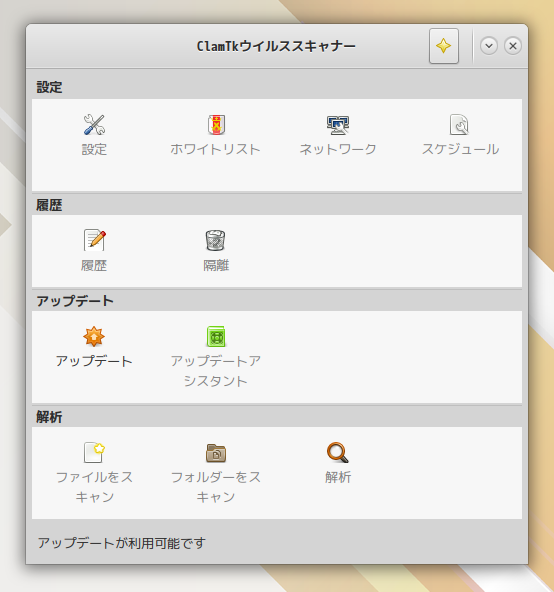Expand the window menu chevron button
The height and width of the screenshot is (592, 554).
click(x=489, y=46)
